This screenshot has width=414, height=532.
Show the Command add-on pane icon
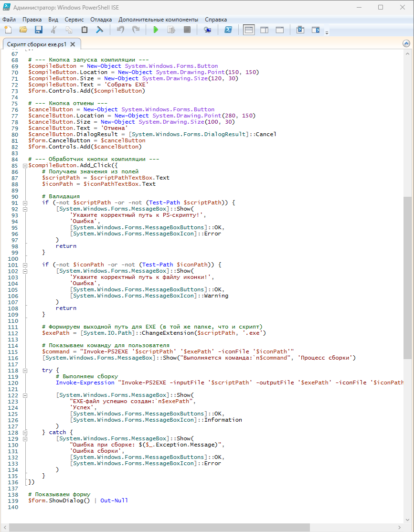[316, 30]
